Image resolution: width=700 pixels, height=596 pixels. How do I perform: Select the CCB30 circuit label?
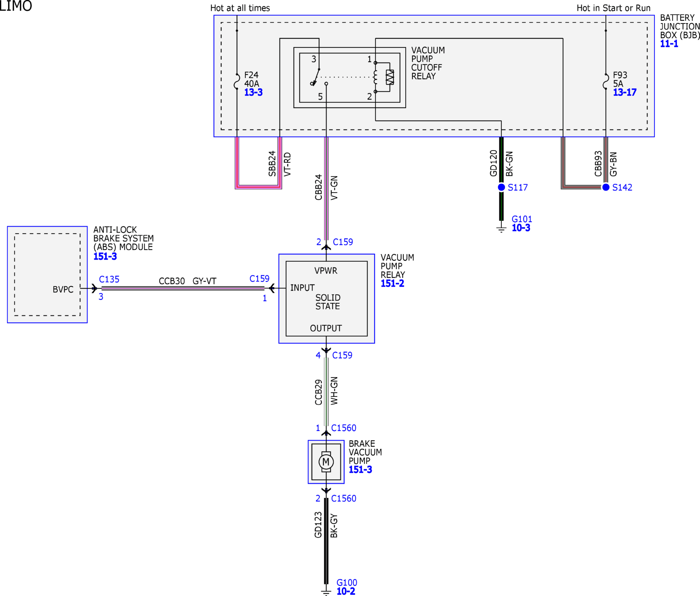[x=172, y=281]
